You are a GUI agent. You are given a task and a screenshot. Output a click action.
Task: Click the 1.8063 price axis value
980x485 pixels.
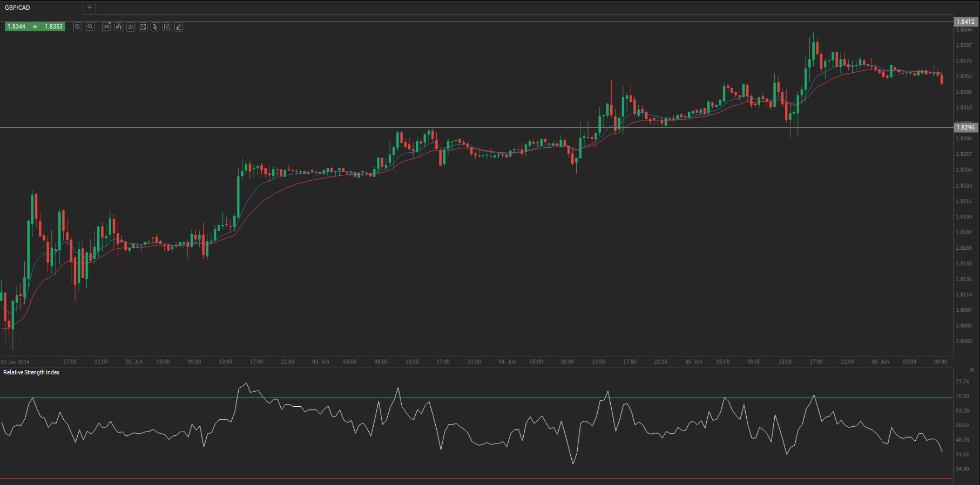click(x=964, y=341)
